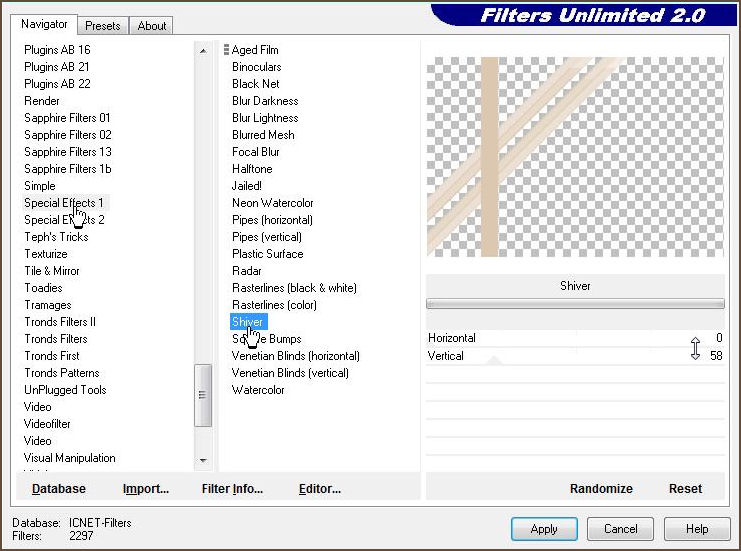The image size is (741, 551).
Task: Select the Texturize category
Action: 46,254
